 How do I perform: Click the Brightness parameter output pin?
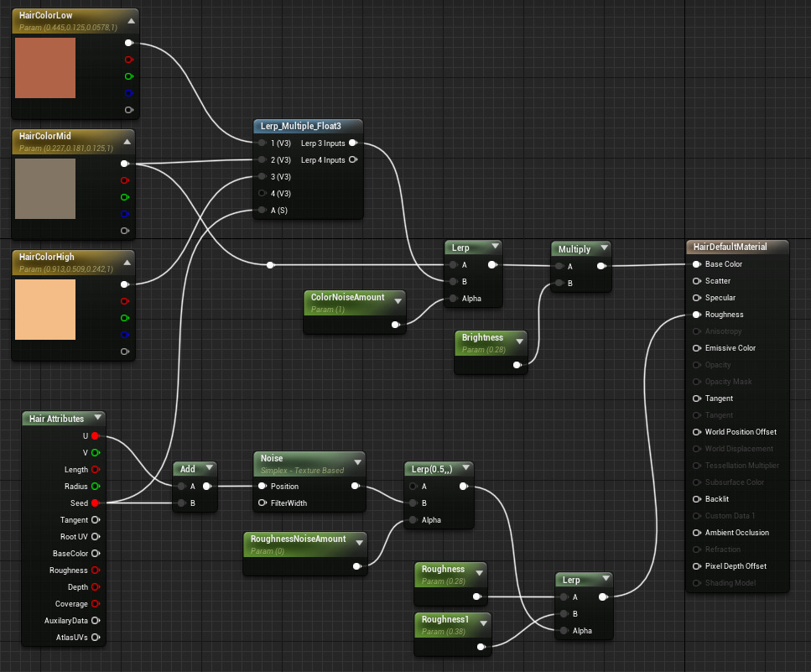click(x=517, y=364)
